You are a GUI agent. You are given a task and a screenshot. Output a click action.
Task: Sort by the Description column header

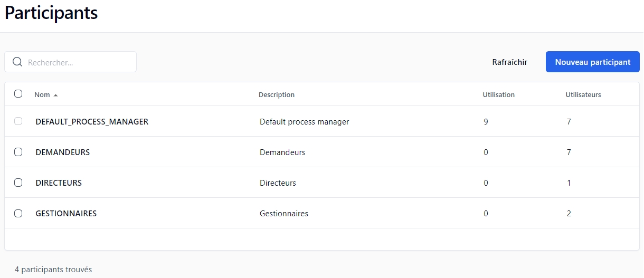pos(277,95)
